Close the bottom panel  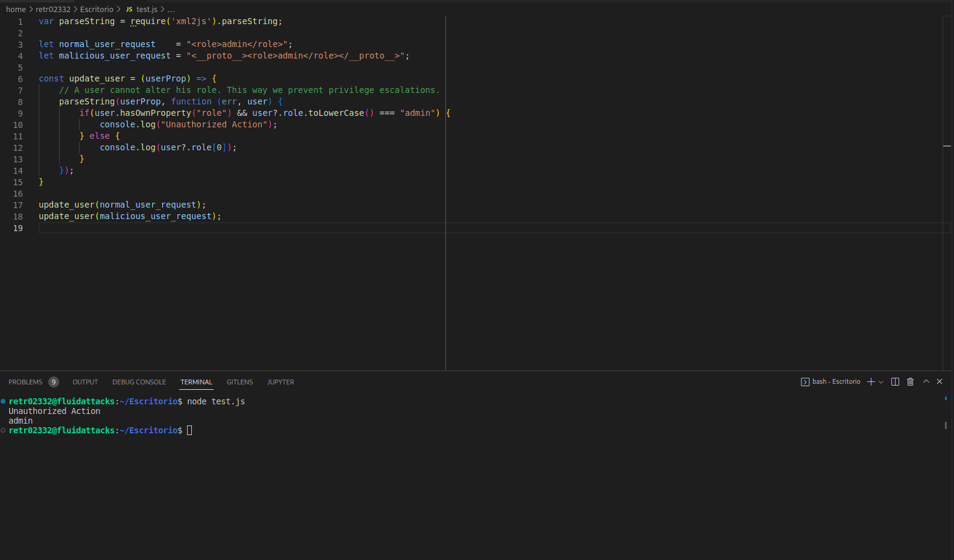click(940, 381)
